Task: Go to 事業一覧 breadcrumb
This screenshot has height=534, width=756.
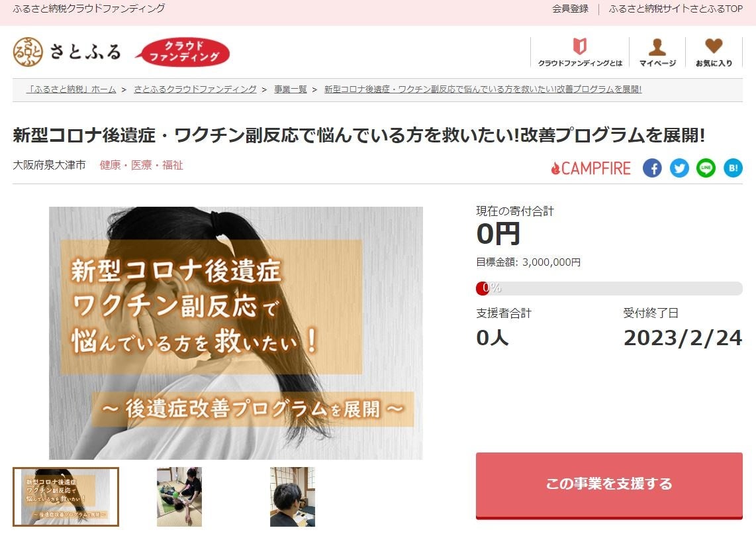Action: point(291,89)
